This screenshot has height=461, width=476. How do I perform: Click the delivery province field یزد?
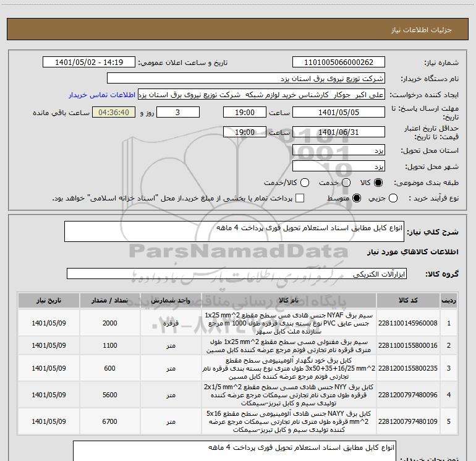[x=339, y=150]
